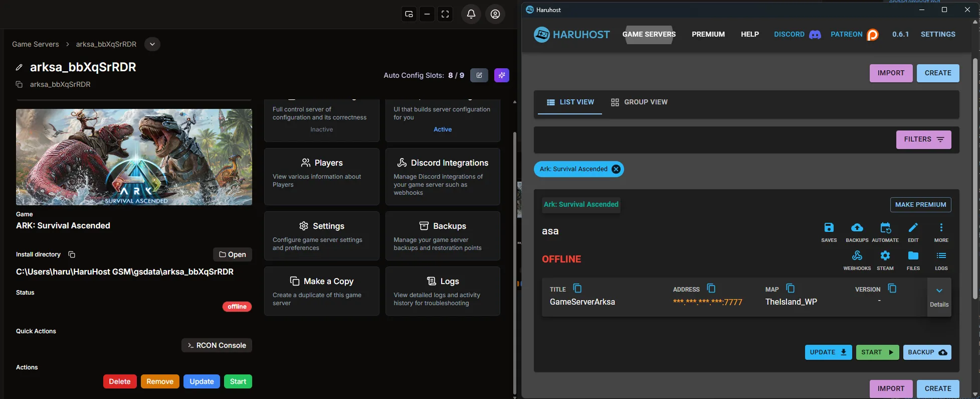Open the FILTERS dropdown
980x399 pixels.
click(x=923, y=140)
